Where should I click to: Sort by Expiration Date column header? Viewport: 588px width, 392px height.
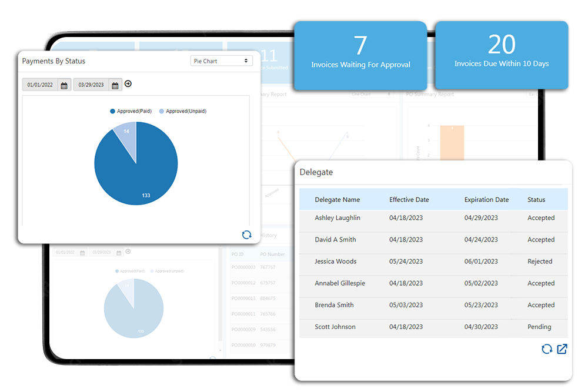pos(486,200)
